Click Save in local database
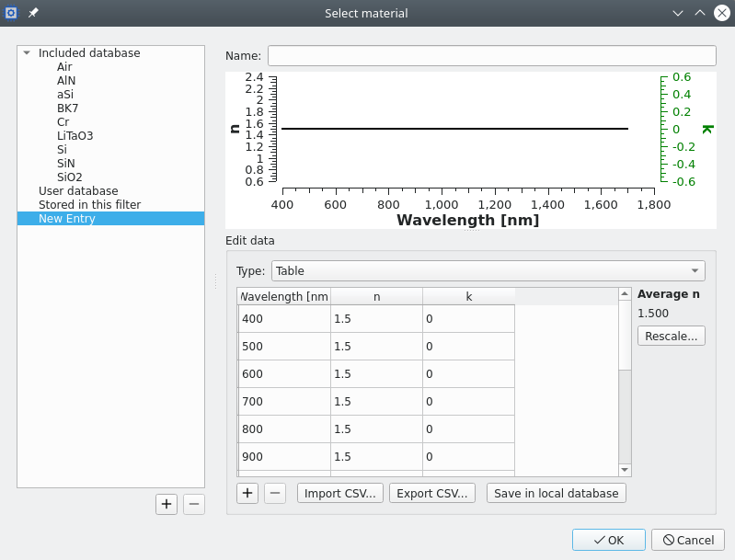The image size is (735, 560). [x=557, y=493]
